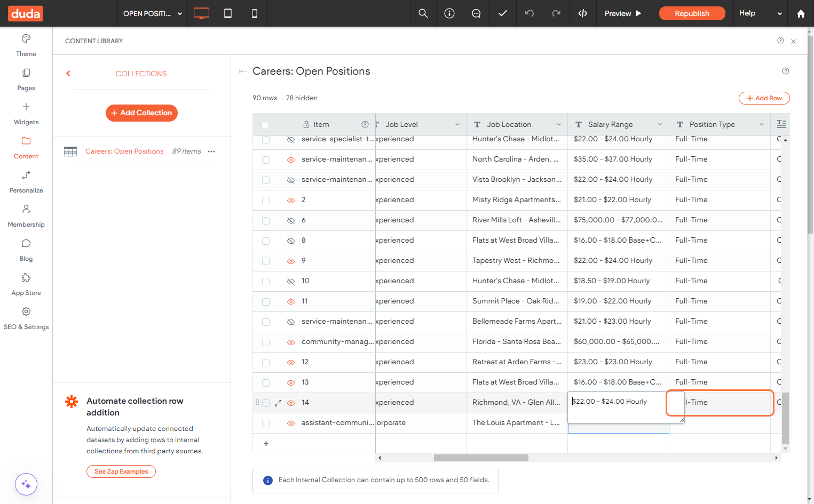The height and width of the screenshot is (504, 814).
Task: Open the Membership sidebar item
Action: point(26,216)
